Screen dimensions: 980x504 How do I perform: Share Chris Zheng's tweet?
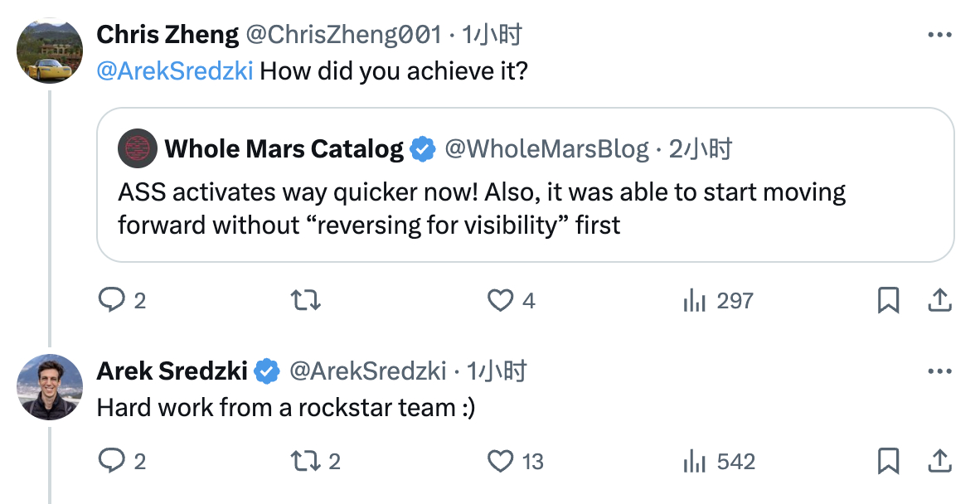pos(939,300)
